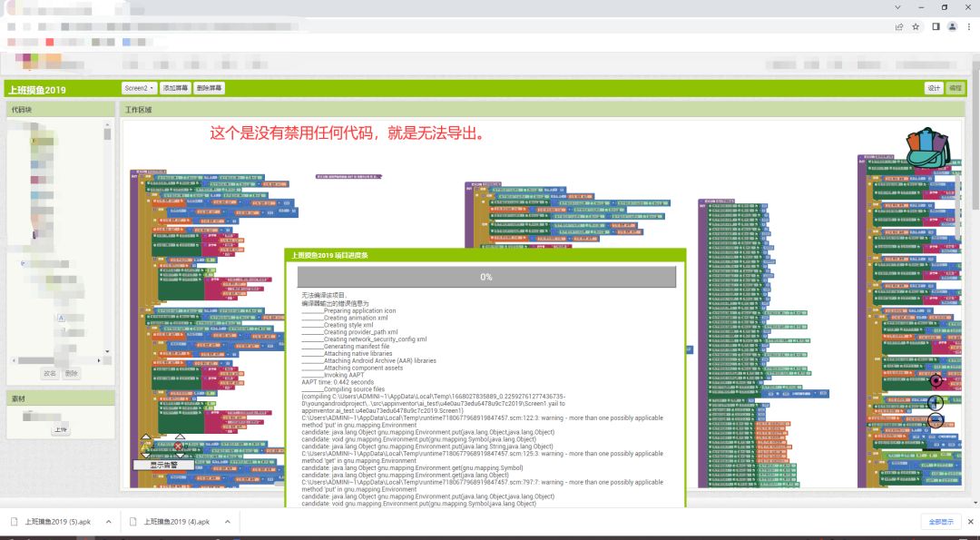Open the Chrome three-dot menu

tap(969, 27)
